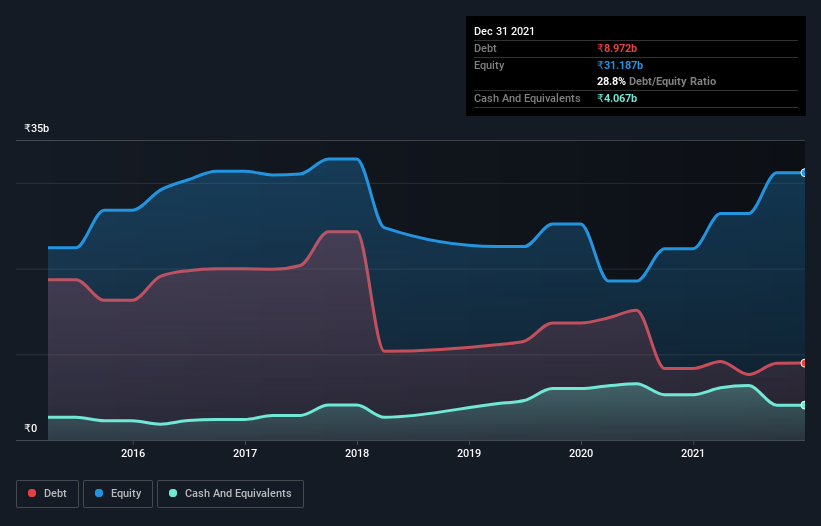Click the Dec 31 2021 tooltip date
This screenshot has width=821, height=526.
pos(504,31)
